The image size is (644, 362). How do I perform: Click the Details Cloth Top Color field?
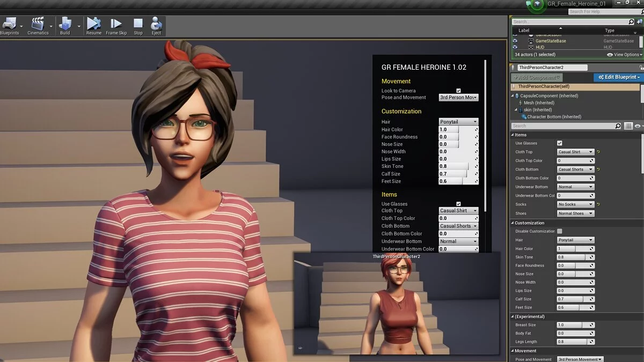575,160
